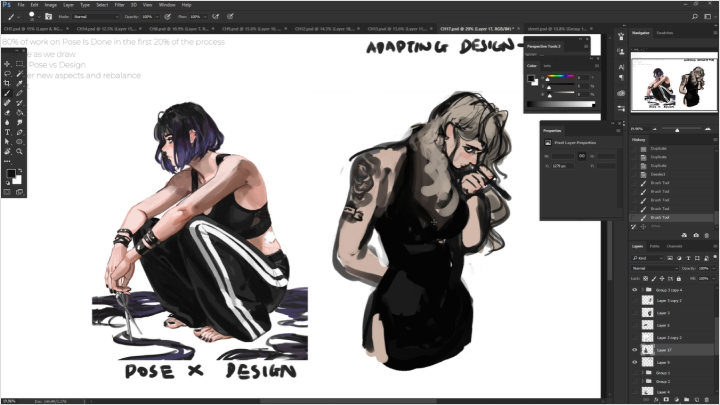Open the Creative Cloud Libraries panel icon
The width and height of the screenshot is (720, 405).
tap(621, 93)
